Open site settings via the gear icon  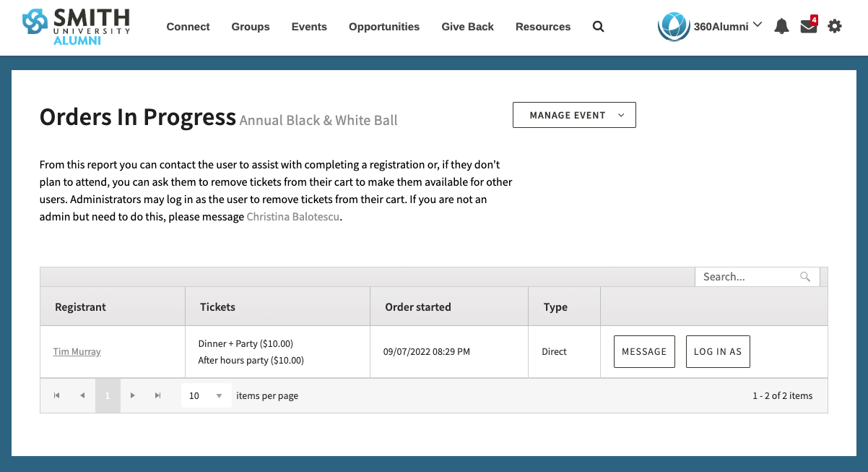835,25
